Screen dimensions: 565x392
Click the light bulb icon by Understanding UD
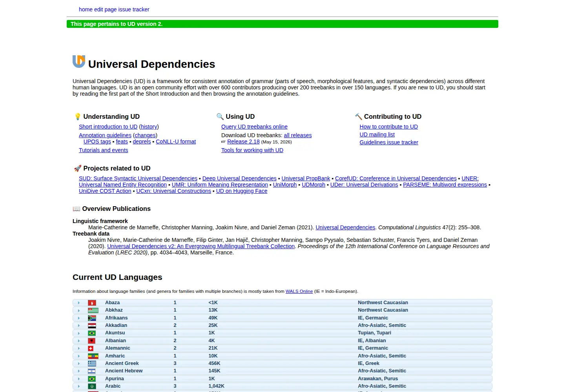point(78,116)
